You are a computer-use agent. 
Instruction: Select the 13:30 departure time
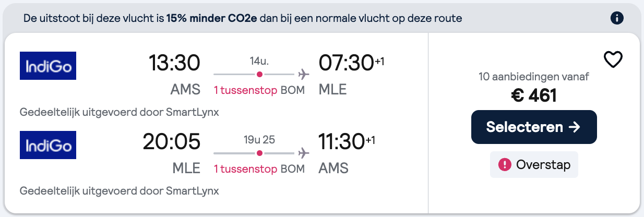[x=174, y=64]
